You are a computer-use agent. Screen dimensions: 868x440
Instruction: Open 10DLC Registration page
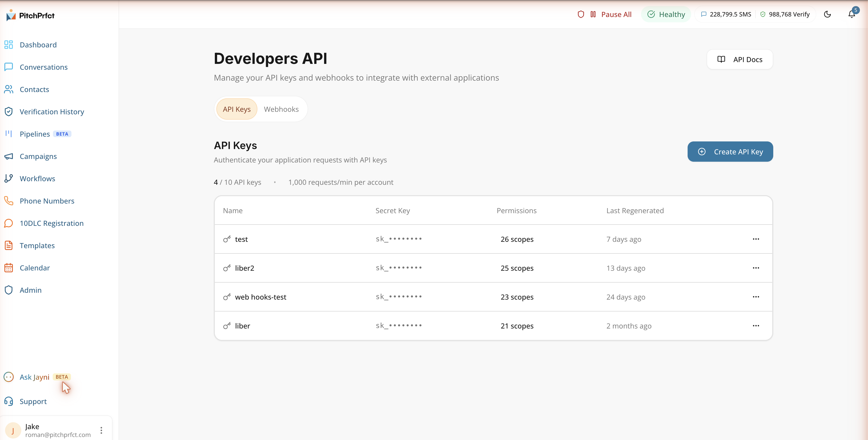click(x=51, y=223)
